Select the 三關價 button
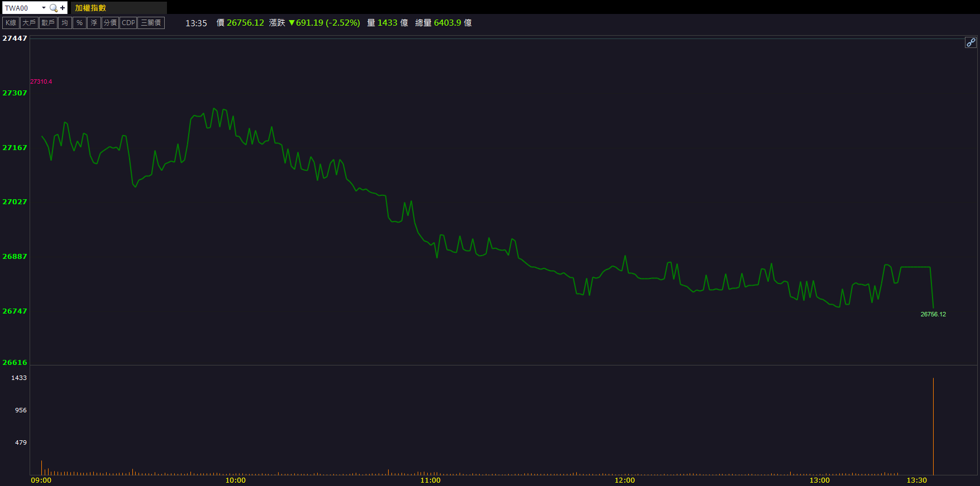This screenshot has width=980, height=486. click(x=151, y=23)
